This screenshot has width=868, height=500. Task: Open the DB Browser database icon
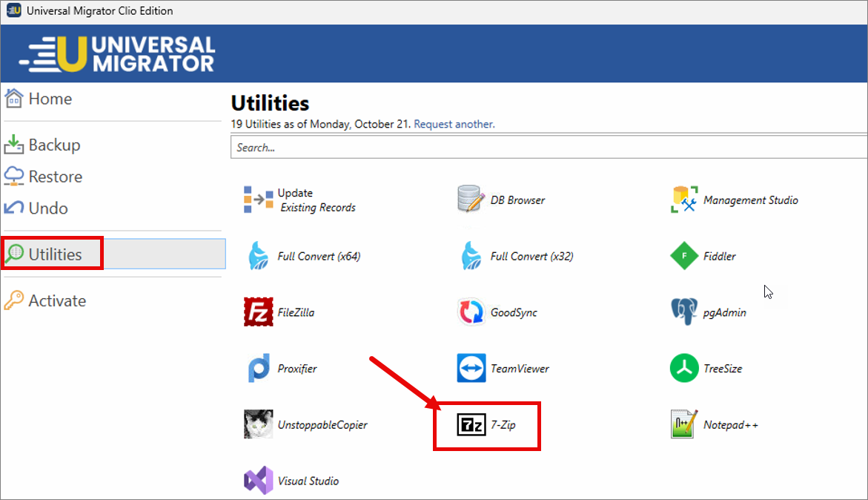point(471,200)
